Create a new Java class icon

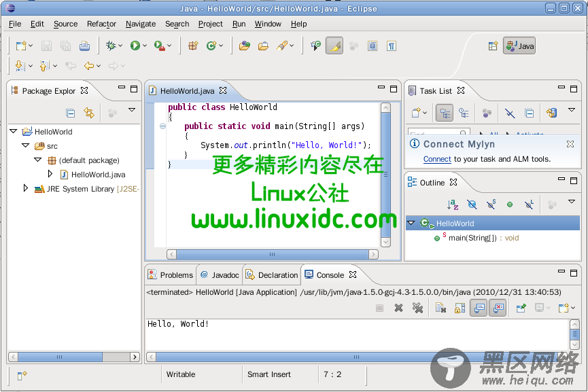[212, 46]
